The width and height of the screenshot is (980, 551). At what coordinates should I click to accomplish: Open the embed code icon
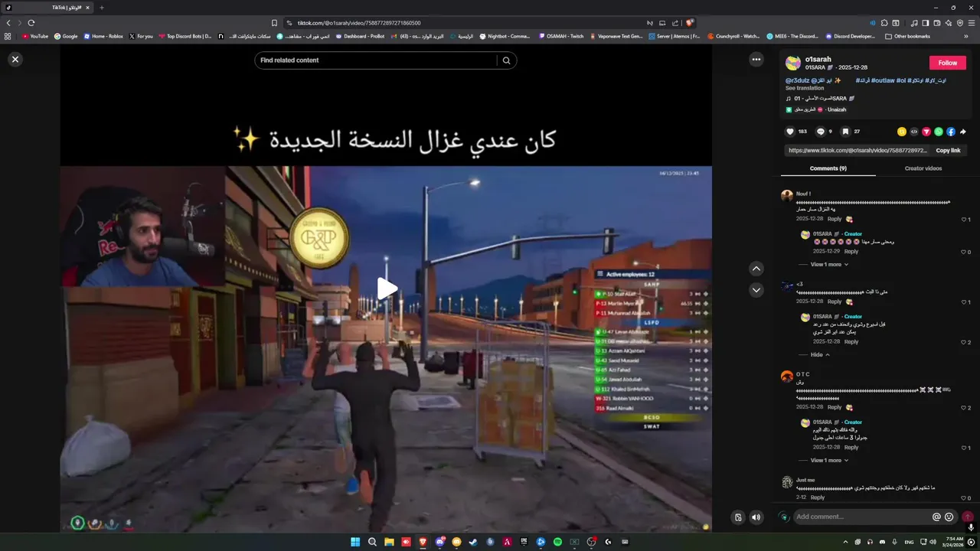click(x=914, y=132)
